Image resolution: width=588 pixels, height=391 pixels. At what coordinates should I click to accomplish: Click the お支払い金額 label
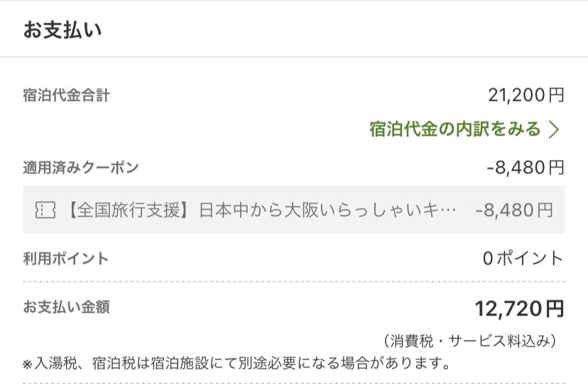[66, 307]
